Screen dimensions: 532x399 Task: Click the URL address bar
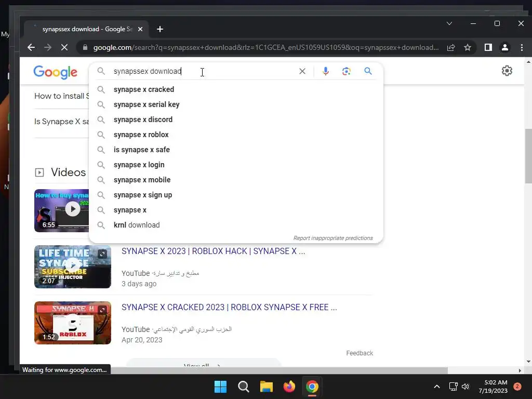pos(266,47)
